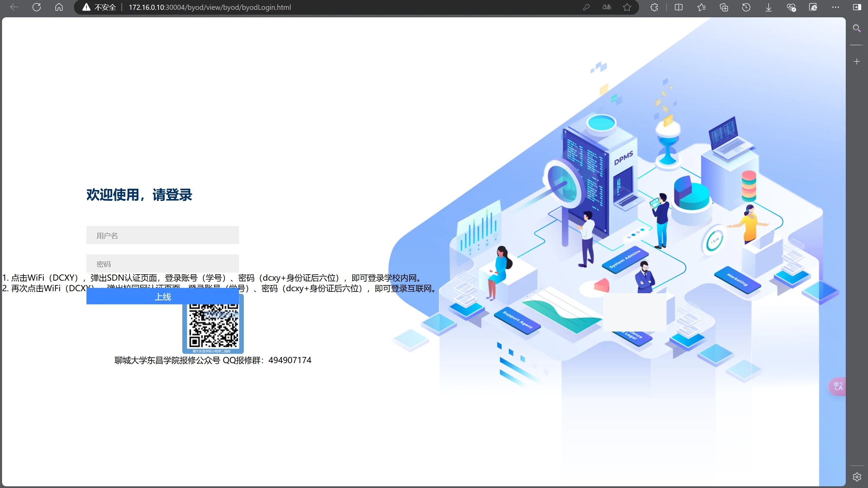868x488 pixels.
Task: Click the 上线 login button
Action: pyautogui.click(x=162, y=296)
